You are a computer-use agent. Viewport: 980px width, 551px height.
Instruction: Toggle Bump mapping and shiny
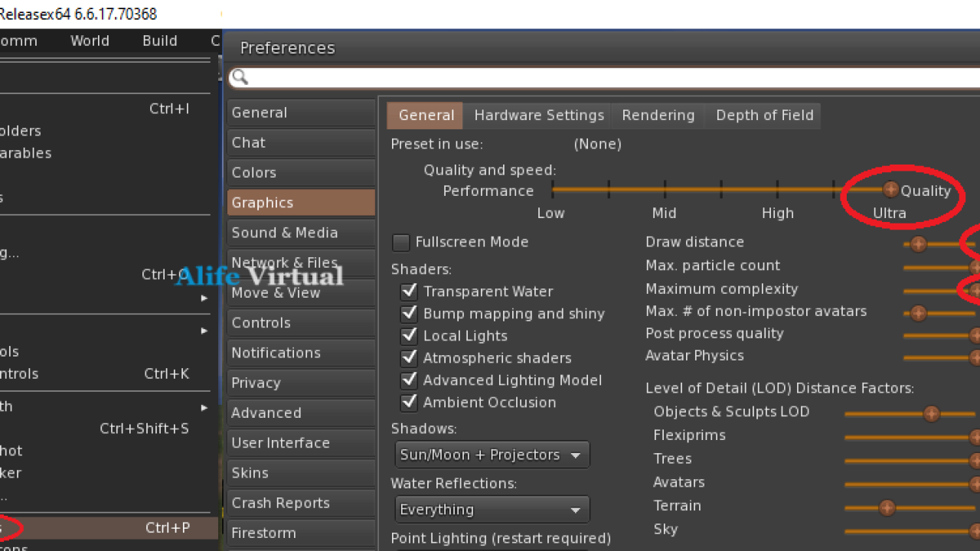409,314
